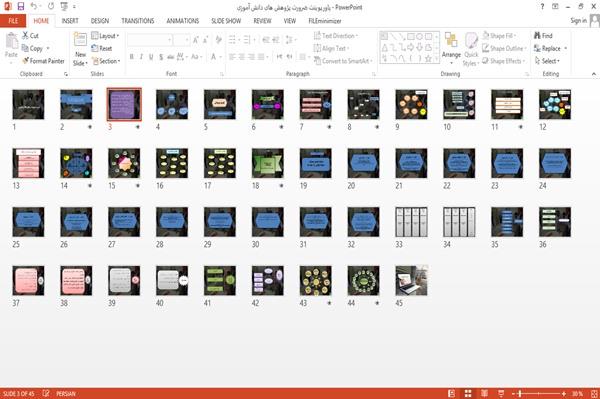The width and height of the screenshot is (600, 399).
Task: Toggle Bold formatting button
Action: 132,57
